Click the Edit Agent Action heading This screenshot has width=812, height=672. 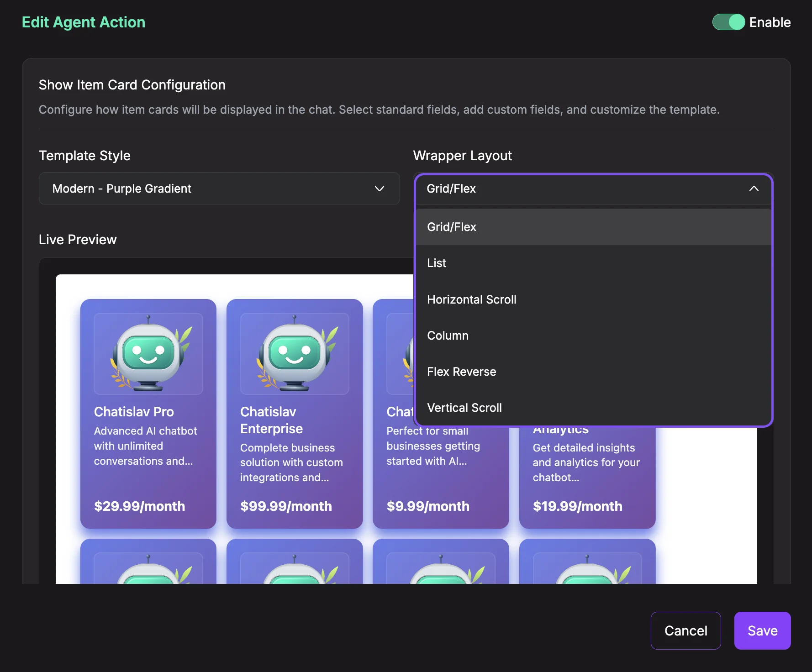click(84, 21)
